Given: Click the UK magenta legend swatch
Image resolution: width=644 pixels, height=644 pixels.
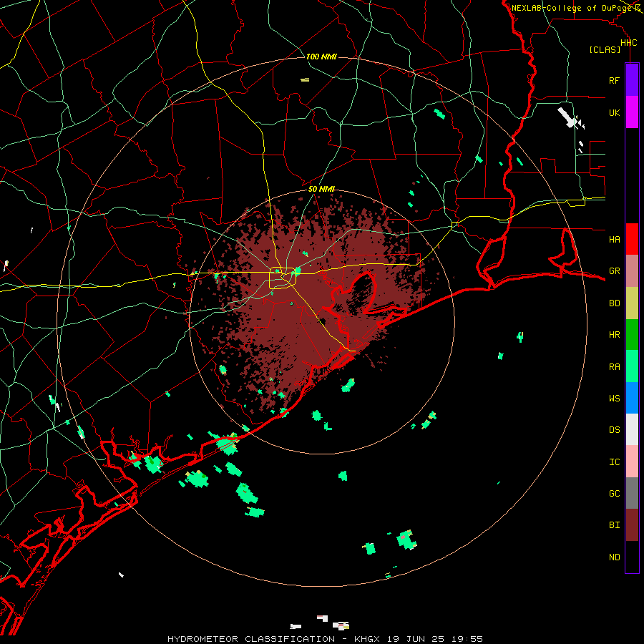Looking at the screenshot, I should 632,112.
